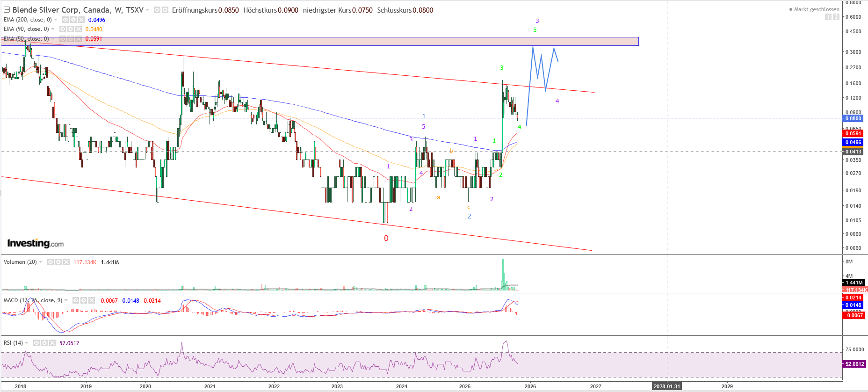Open settings for EMA 200 indicator
The image size is (868, 392).
73,20
